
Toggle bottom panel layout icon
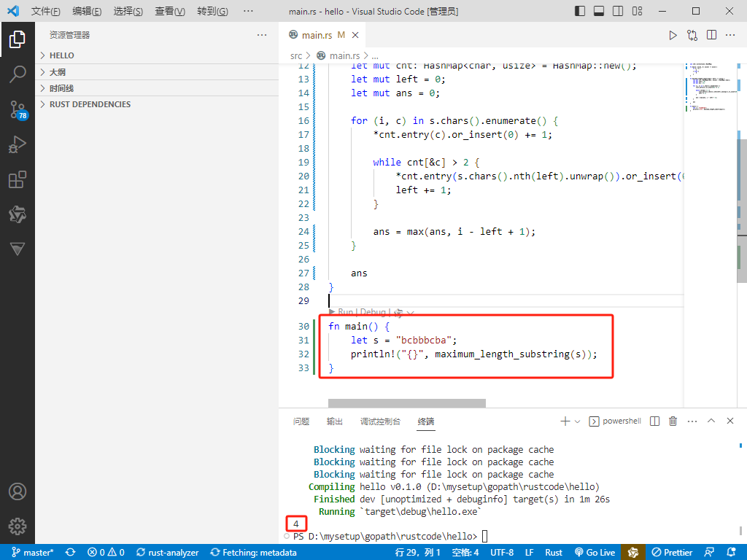click(599, 11)
